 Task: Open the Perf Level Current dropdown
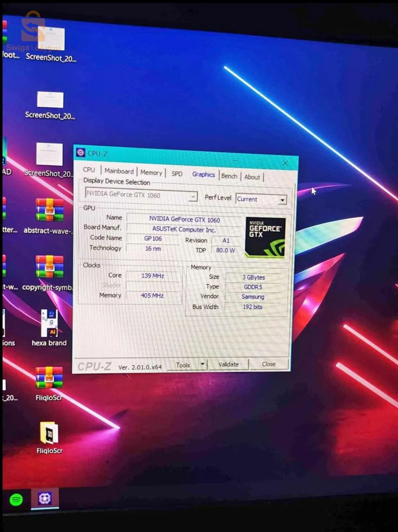coord(261,199)
